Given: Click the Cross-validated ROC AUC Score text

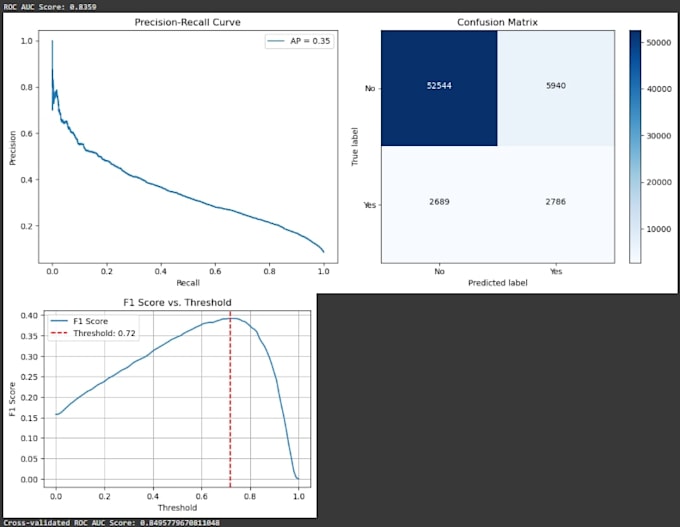Looking at the screenshot, I should pos(111,523).
